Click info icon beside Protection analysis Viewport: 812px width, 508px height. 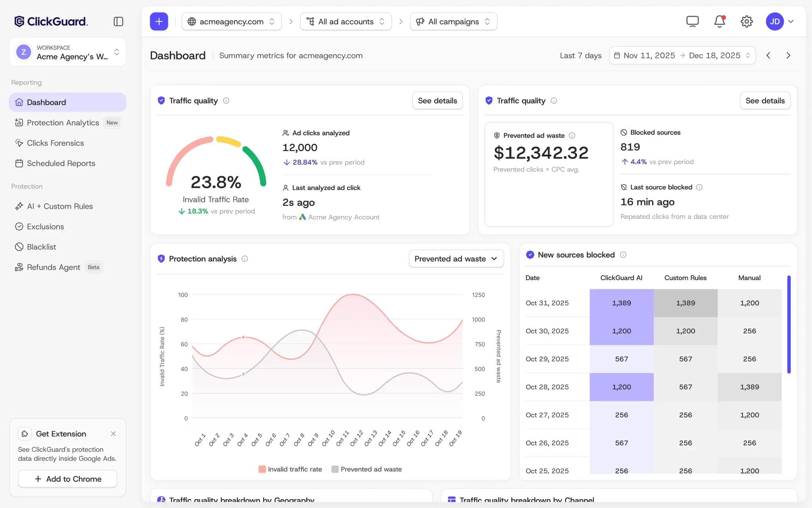[x=245, y=259]
